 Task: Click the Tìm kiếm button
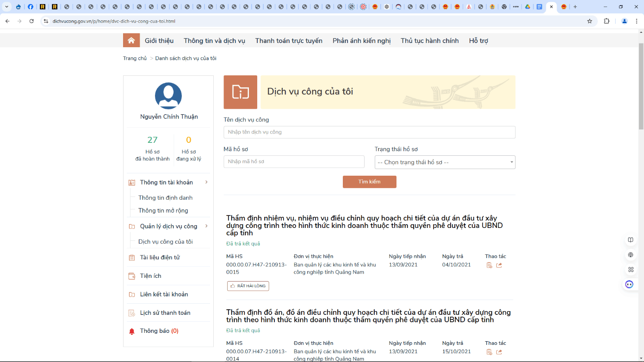(369, 182)
